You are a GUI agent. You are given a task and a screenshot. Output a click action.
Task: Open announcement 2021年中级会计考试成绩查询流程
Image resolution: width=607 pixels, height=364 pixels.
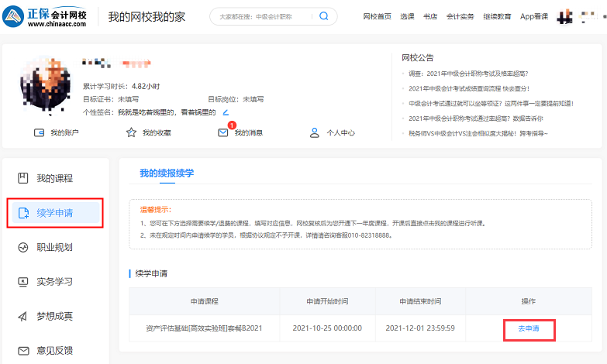click(x=469, y=88)
